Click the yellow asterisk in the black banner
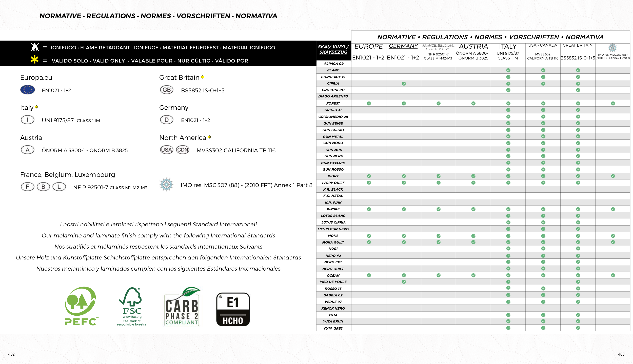Image resolution: width=633 pixels, height=364 pixels. [34, 60]
